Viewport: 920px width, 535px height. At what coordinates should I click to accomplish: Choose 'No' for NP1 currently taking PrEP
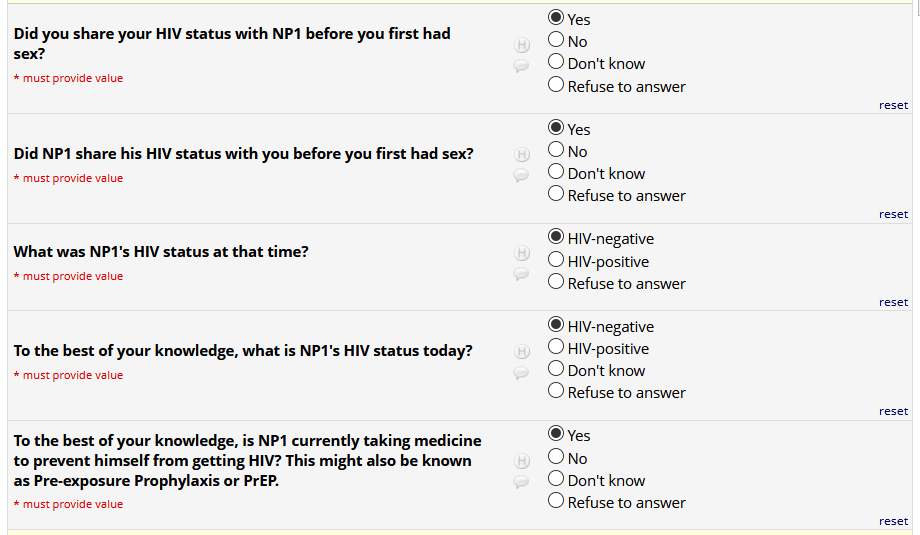pos(557,458)
